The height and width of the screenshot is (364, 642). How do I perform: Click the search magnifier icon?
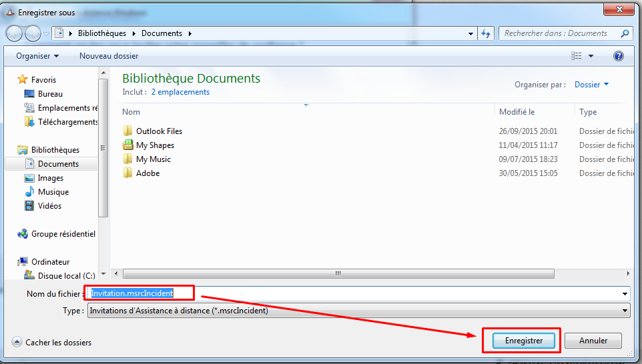click(x=625, y=33)
